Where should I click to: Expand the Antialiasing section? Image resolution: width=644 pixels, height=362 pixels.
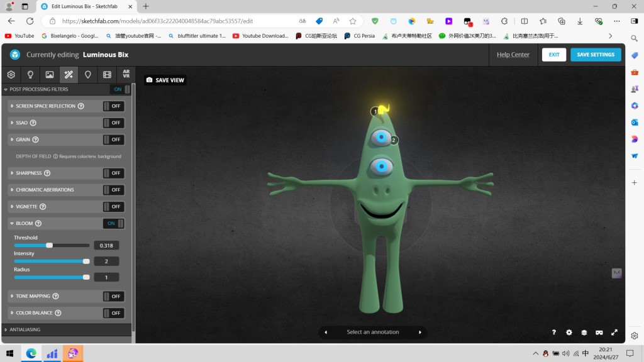pyautogui.click(x=6, y=329)
